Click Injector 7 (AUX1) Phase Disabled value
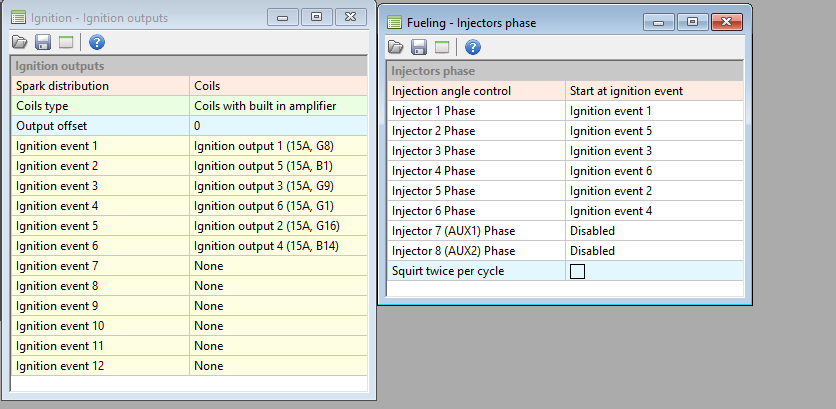The image size is (836, 409). click(654, 231)
